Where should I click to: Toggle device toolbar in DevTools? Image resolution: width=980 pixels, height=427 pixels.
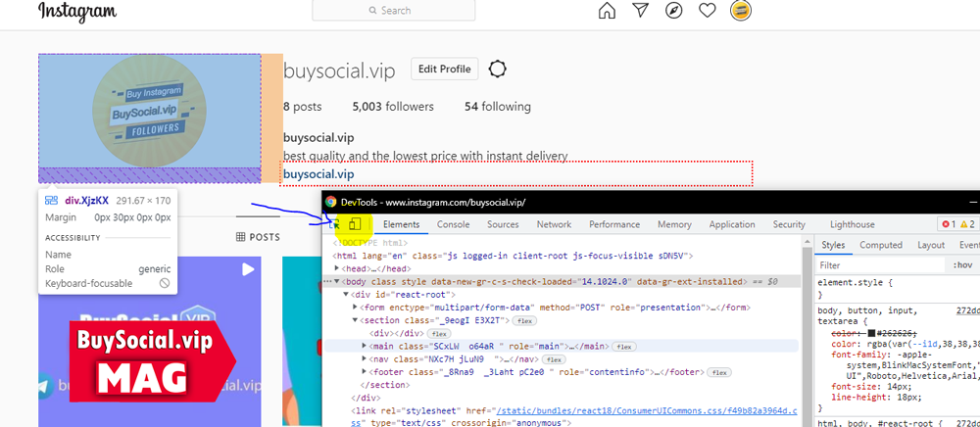[355, 224]
